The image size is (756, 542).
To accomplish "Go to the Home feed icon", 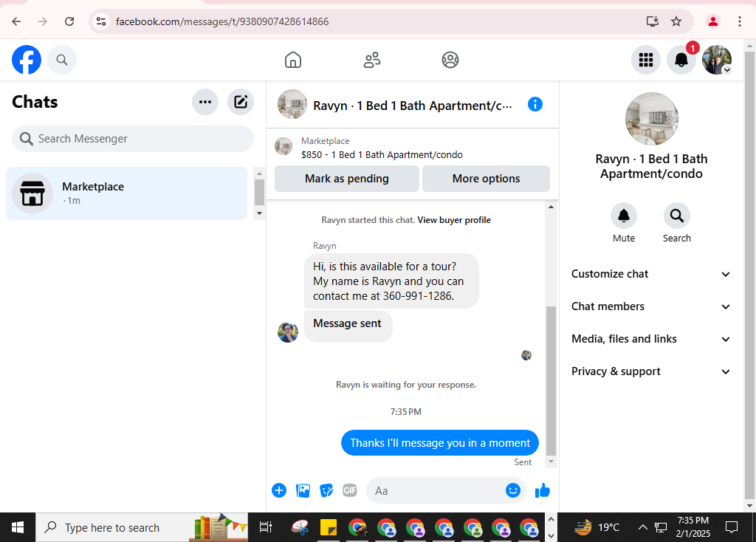I will pos(292,60).
